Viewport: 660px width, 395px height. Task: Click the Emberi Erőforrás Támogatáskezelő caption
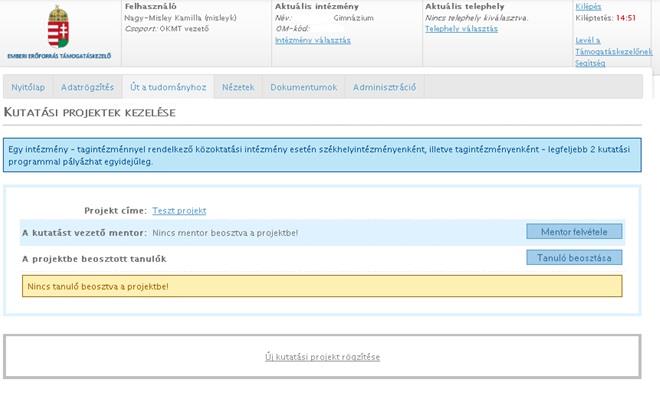(59, 56)
